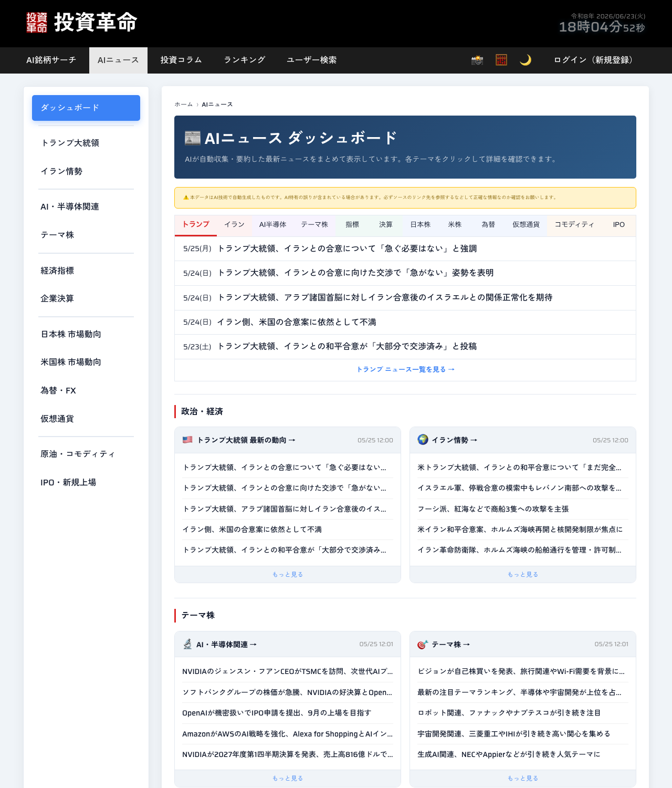
Task: Open card header AI・半導体関連 →
Action: (x=226, y=645)
